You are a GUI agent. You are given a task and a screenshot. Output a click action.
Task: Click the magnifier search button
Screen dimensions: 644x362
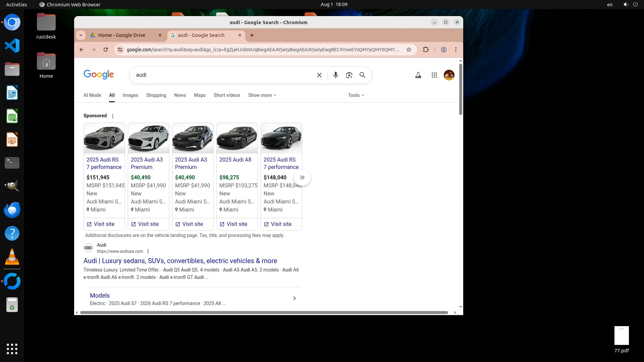362,75
